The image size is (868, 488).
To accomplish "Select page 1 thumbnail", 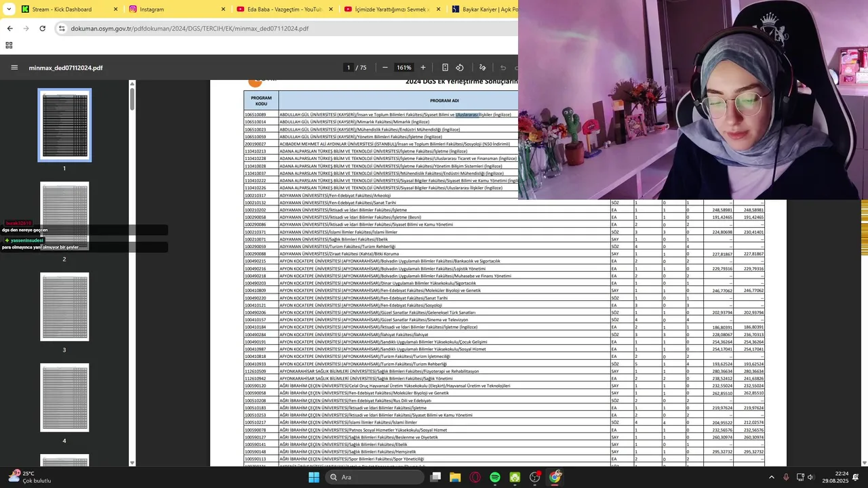I will [64, 125].
